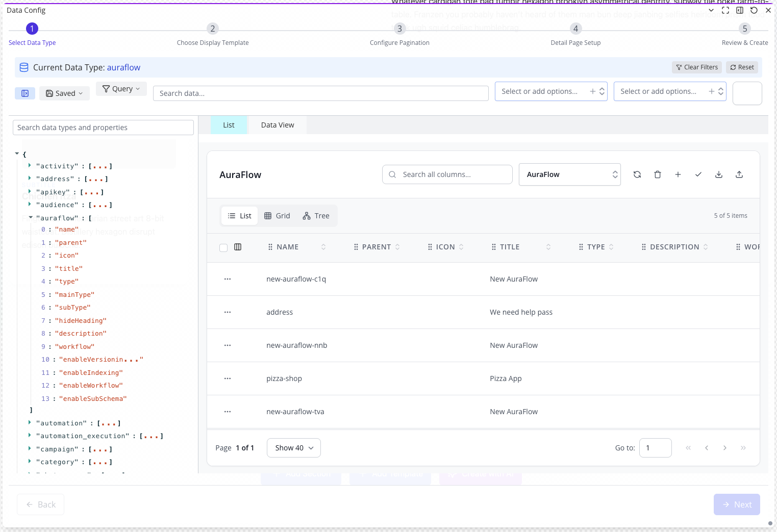
Task: Toggle the sidebar panel icon button
Action: [x=25, y=93]
